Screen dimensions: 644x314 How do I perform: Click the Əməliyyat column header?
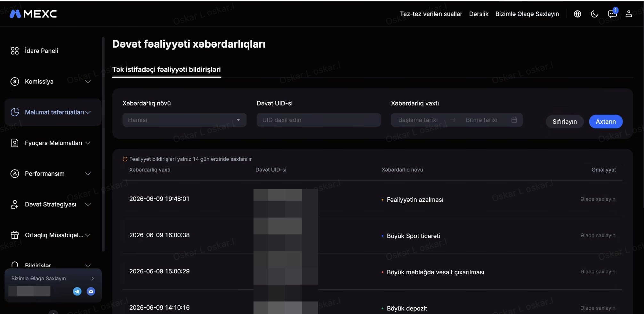[604, 170]
